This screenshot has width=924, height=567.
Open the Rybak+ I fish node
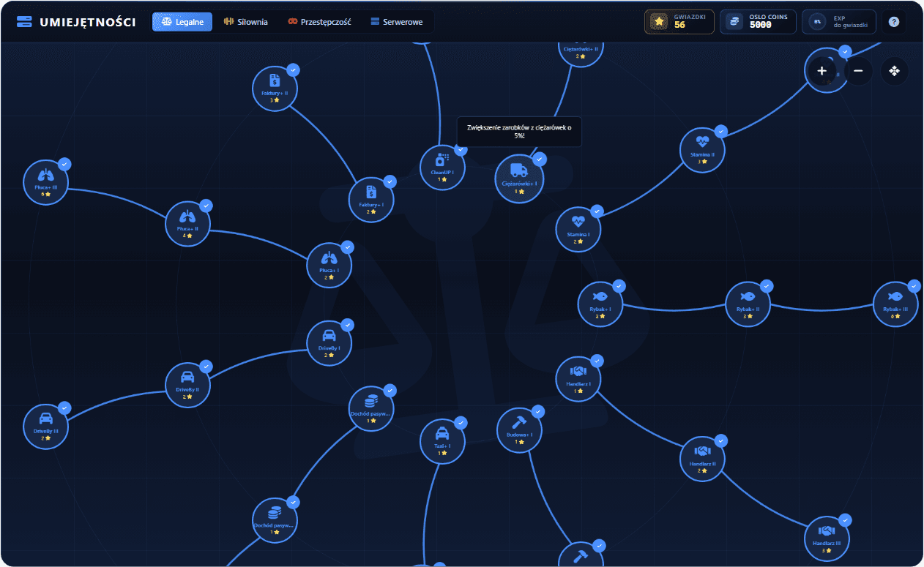(600, 304)
